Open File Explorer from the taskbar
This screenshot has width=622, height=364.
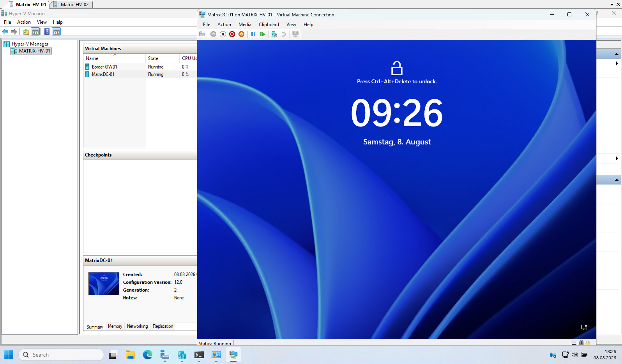130,355
